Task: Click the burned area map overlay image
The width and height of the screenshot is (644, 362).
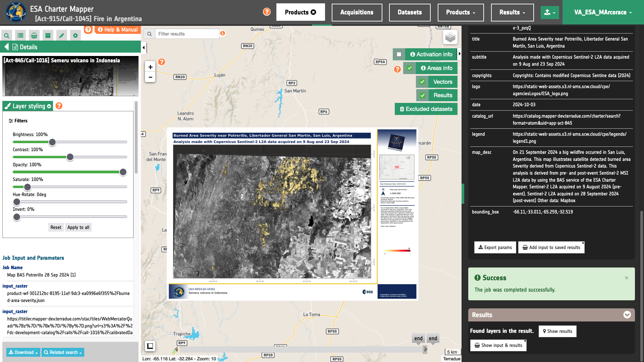Action: (x=293, y=214)
